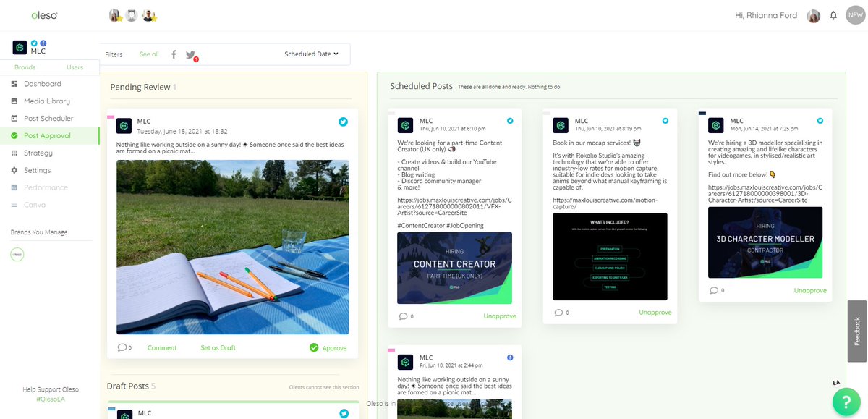The image size is (868, 419).
Task: Switch to the Users tab
Action: [75, 67]
